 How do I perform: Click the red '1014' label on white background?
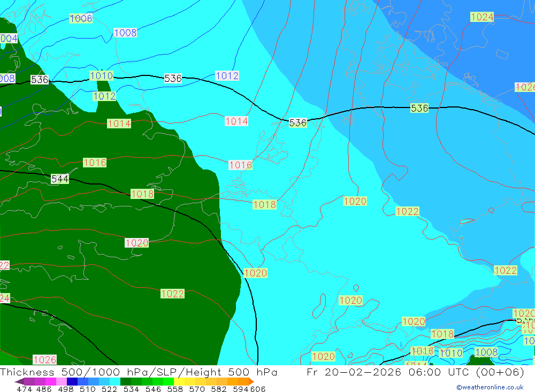(236, 121)
